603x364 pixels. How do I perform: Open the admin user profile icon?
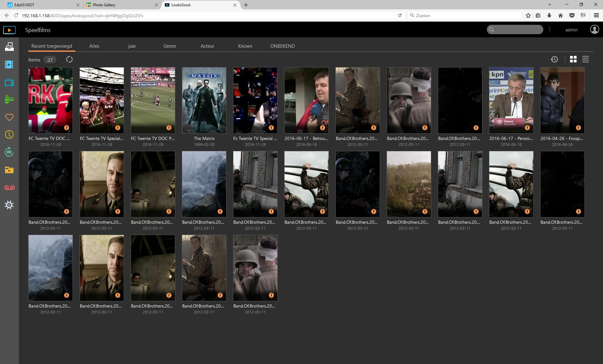pyautogui.click(x=594, y=29)
